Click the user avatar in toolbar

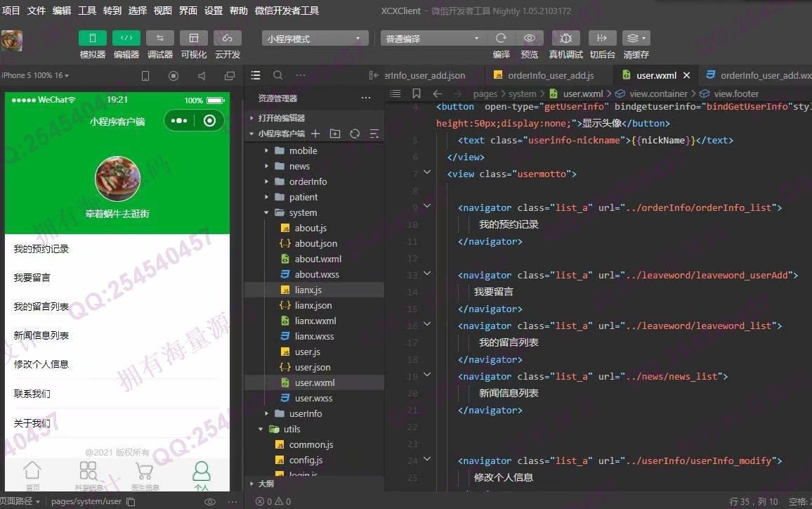click(12, 41)
